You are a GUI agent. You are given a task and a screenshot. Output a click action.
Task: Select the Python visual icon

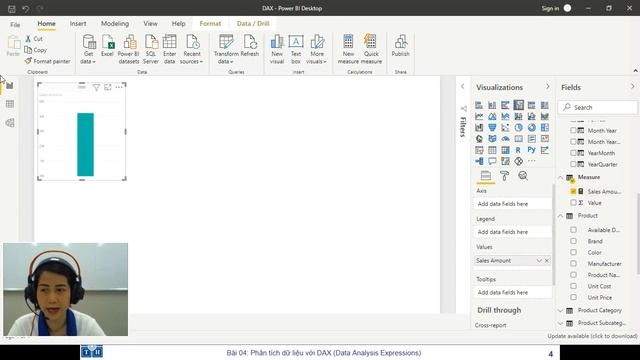tap(531, 150)
